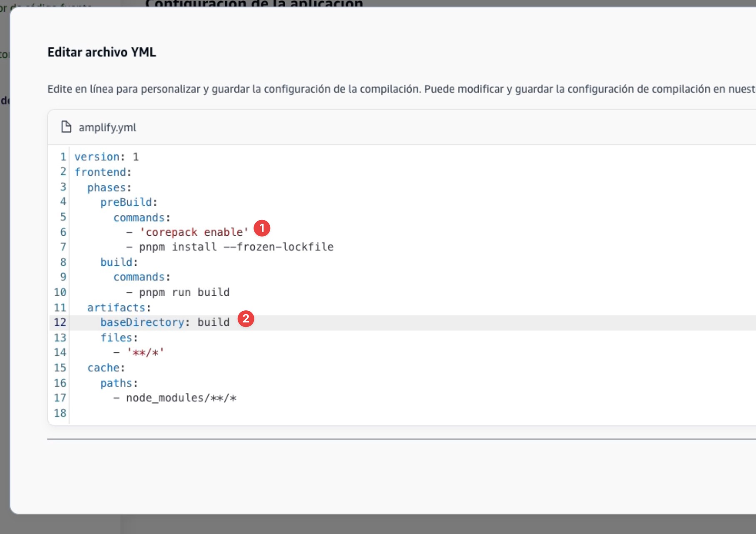Click the 'commands:' line under preBuild
The height and width of the screenshot is (534, 756).
point(142,217)
